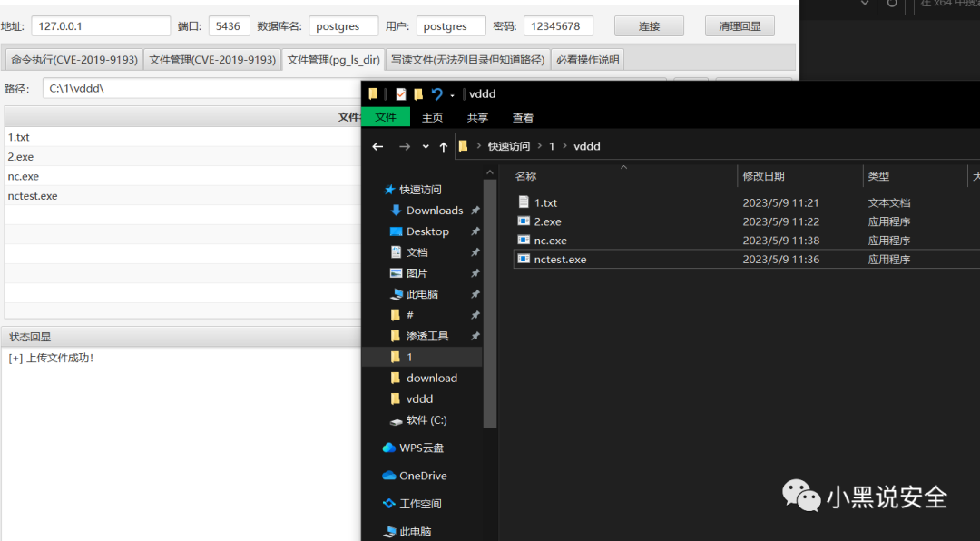Open the Customize Quick Access Toolbar dropdown
The image size is (980, 541).
[452, 94]
